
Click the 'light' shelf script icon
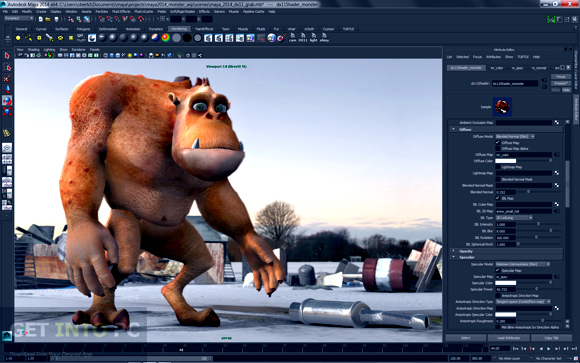(x=313, y=38)
